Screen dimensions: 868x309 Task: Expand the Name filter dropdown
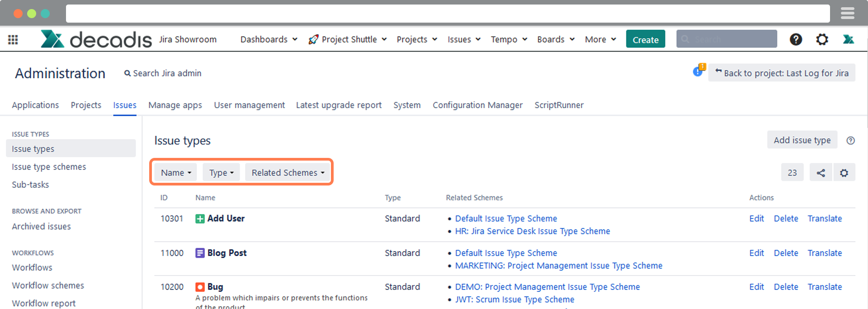[176, 173]
